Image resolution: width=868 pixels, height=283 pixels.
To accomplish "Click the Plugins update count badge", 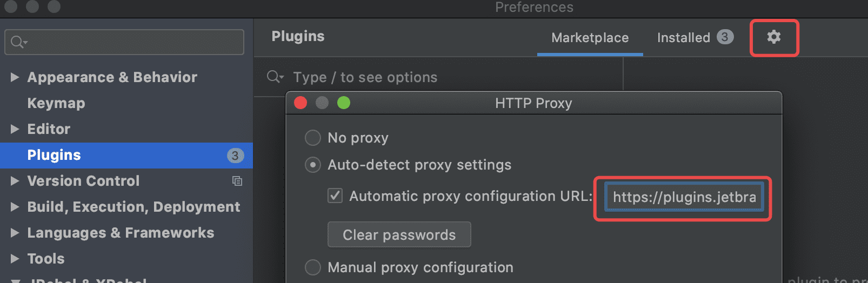I will [x=235, y=156].
